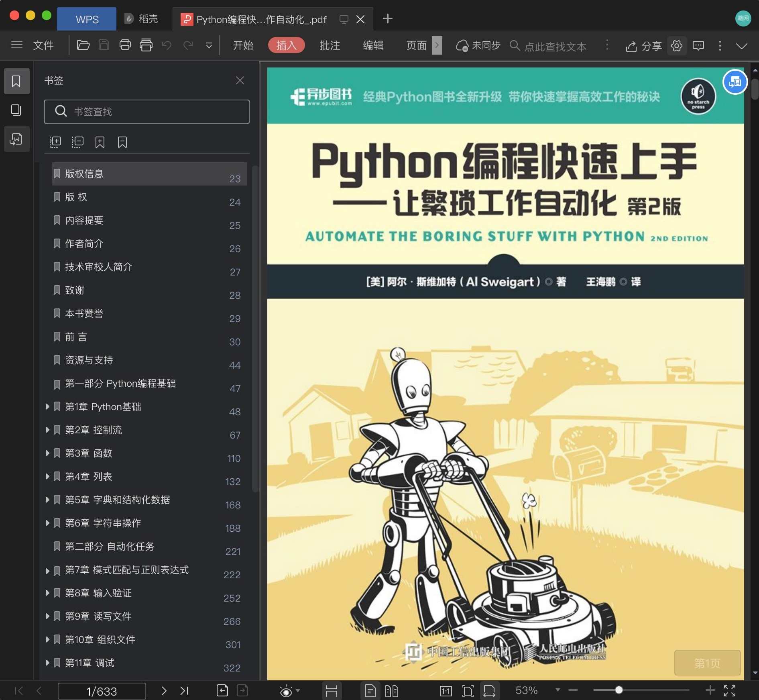Expand the 第7章 模式匹配与正则表达式 chapter
The height and width of the screenshot is (700, 759).
pos(47,570)
